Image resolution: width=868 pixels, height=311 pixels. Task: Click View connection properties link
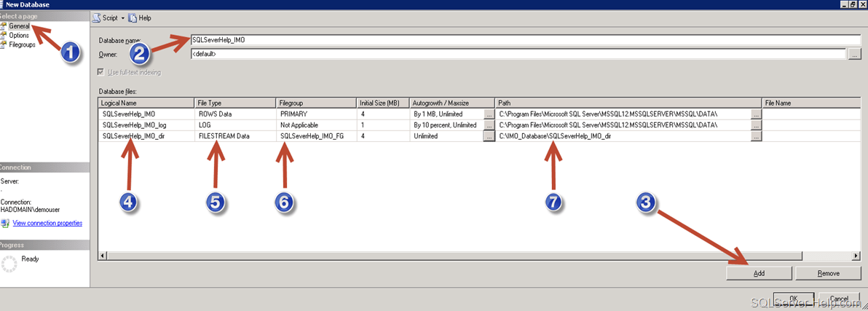[x=47, y=223]
